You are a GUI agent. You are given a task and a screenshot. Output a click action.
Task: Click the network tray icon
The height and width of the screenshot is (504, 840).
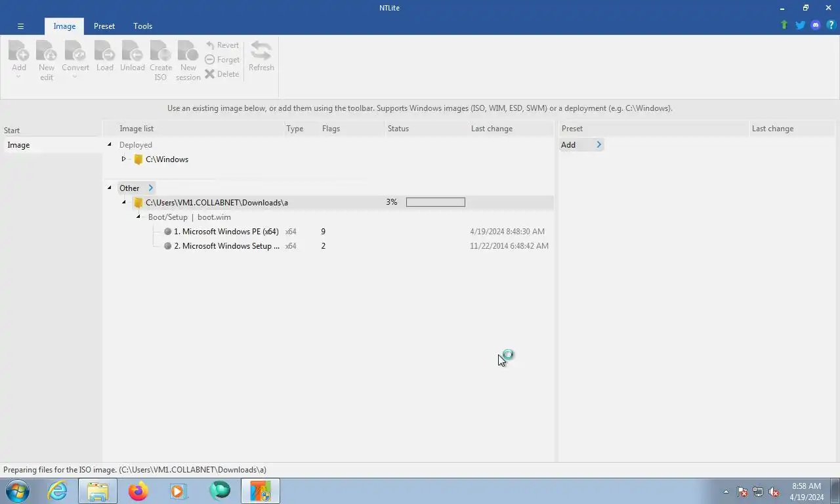[758, 492]
